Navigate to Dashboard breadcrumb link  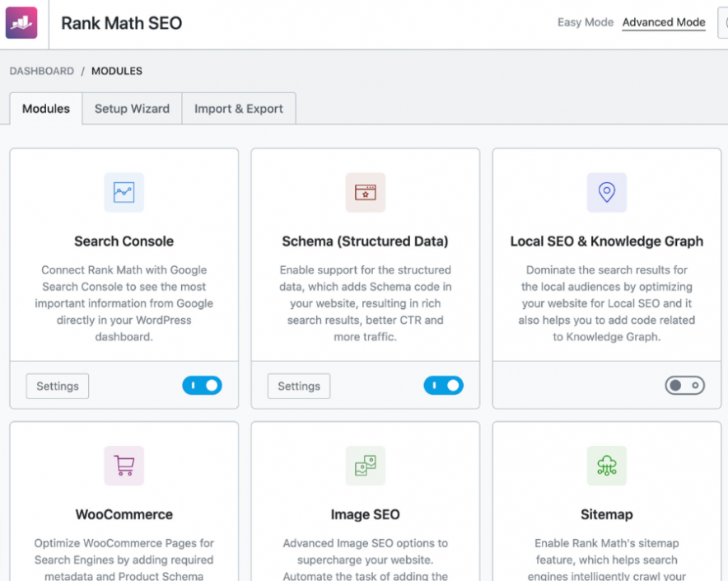[x=42, y=71]
